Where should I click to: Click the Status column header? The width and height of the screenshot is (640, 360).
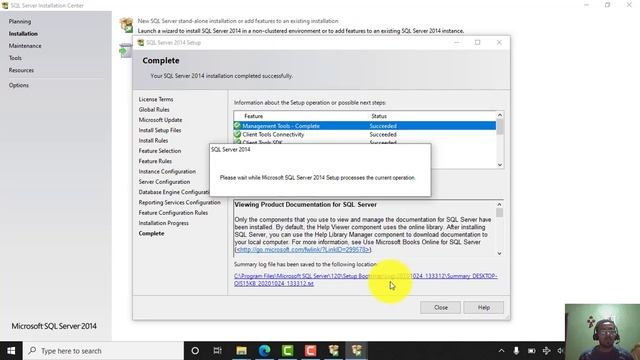pyautogui.click(x=379, y=116)
